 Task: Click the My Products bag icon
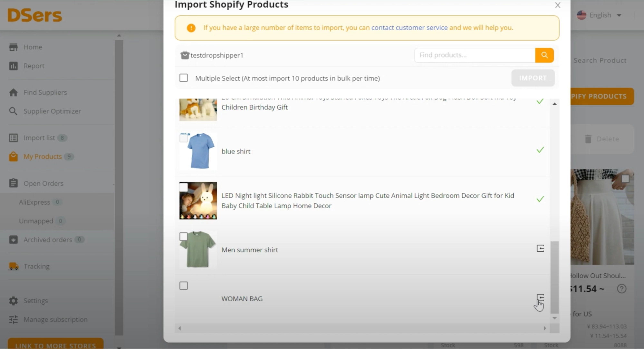13,156
